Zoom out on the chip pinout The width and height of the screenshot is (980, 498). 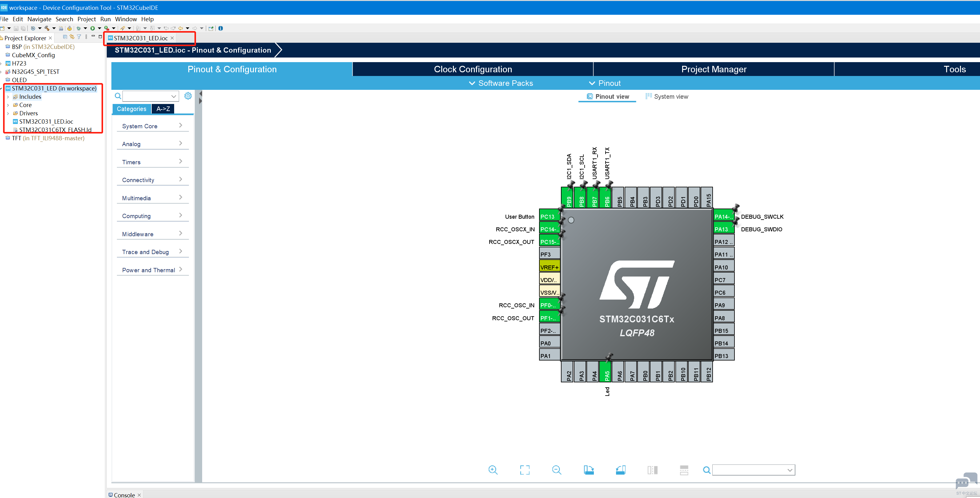(x=557, y=470)
